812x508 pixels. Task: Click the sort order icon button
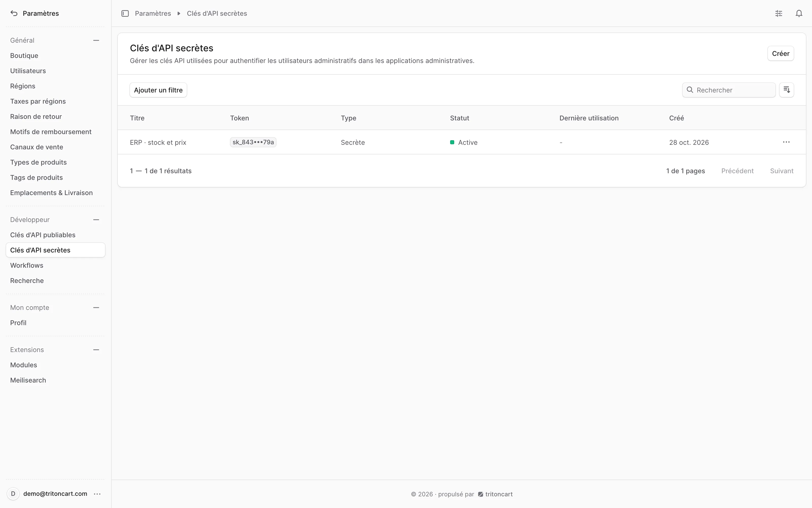pyautogui.click(x=787, y=90)
